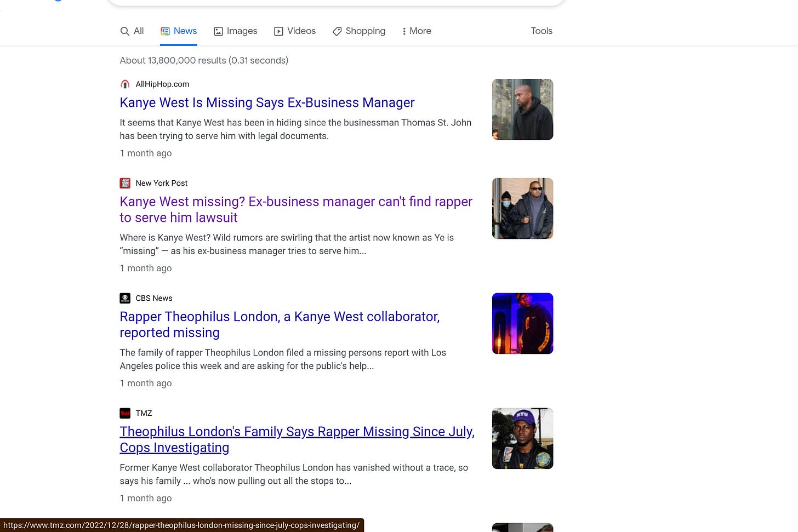This screenshot has width=798, height=532.
Task: Click the Kanye West hoodie photo thumbnail
Action: pos(522,109)
